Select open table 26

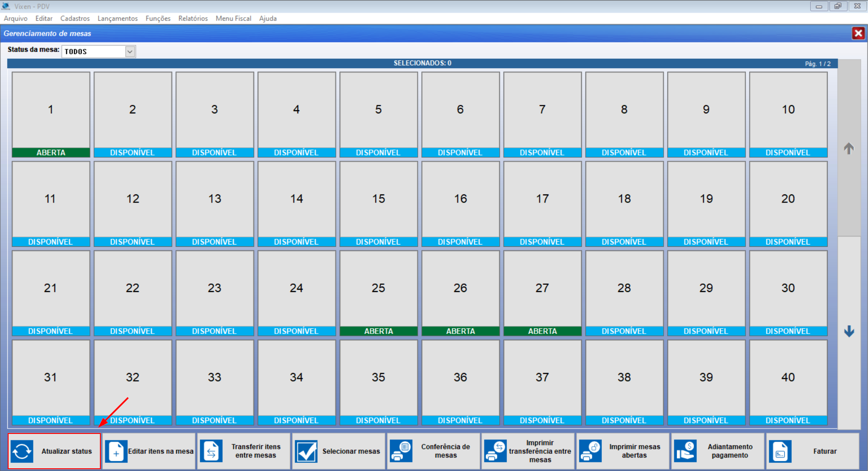[x=461, y=293]
